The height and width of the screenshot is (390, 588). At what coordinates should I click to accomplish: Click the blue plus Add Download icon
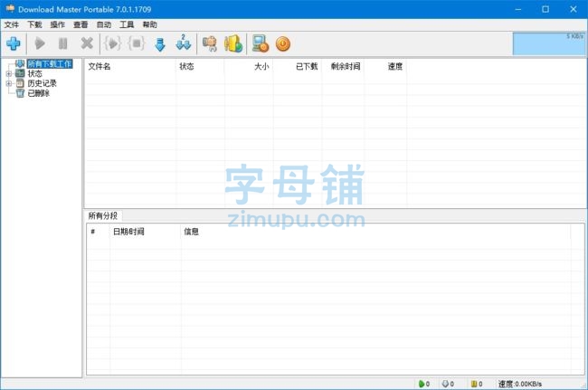[13, 43]
